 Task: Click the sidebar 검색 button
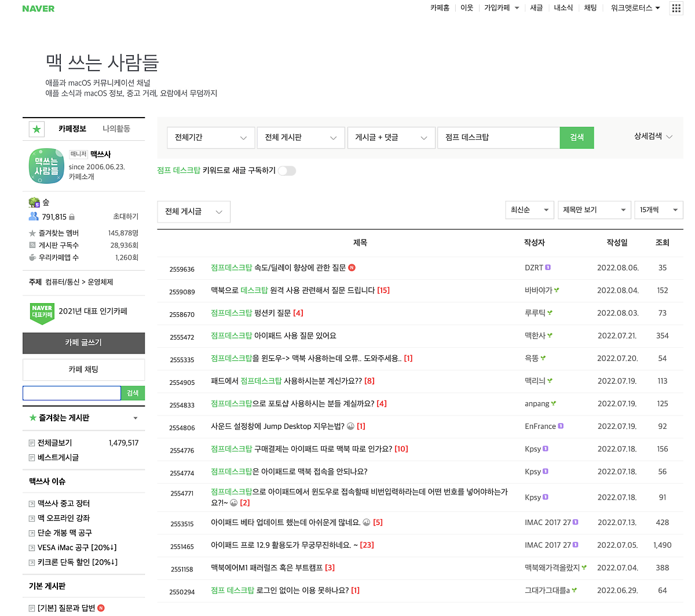pyautogui.click(x=133, y=393)
